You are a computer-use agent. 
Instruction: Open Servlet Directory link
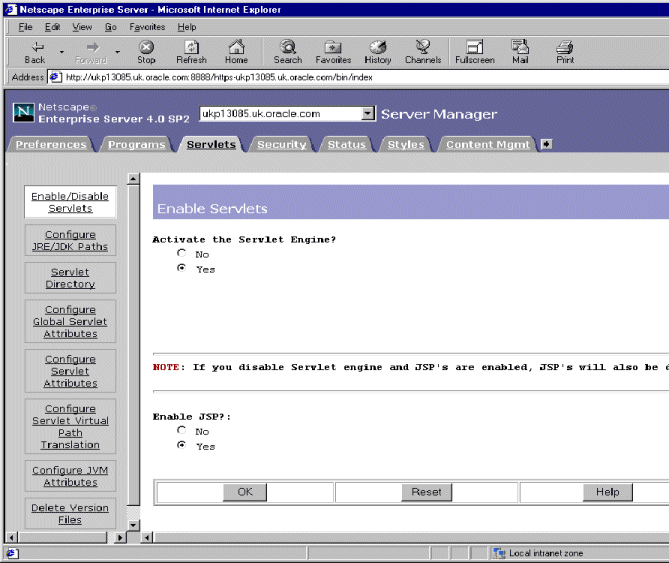pos(70,278)
